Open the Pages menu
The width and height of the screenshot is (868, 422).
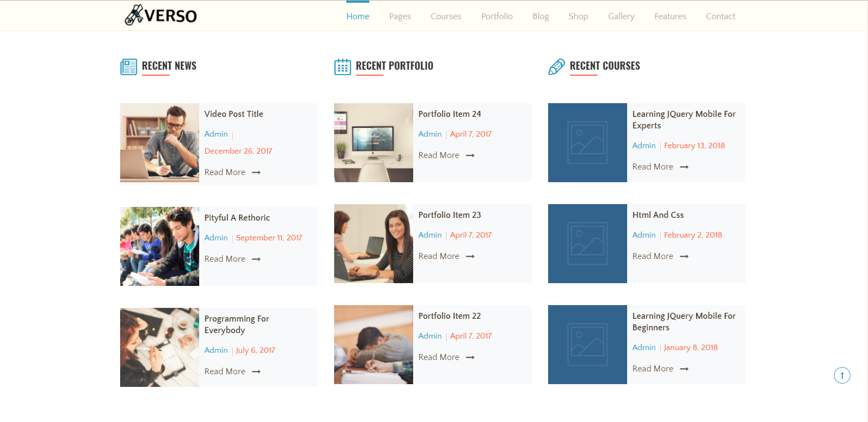(x=400, y=16)
